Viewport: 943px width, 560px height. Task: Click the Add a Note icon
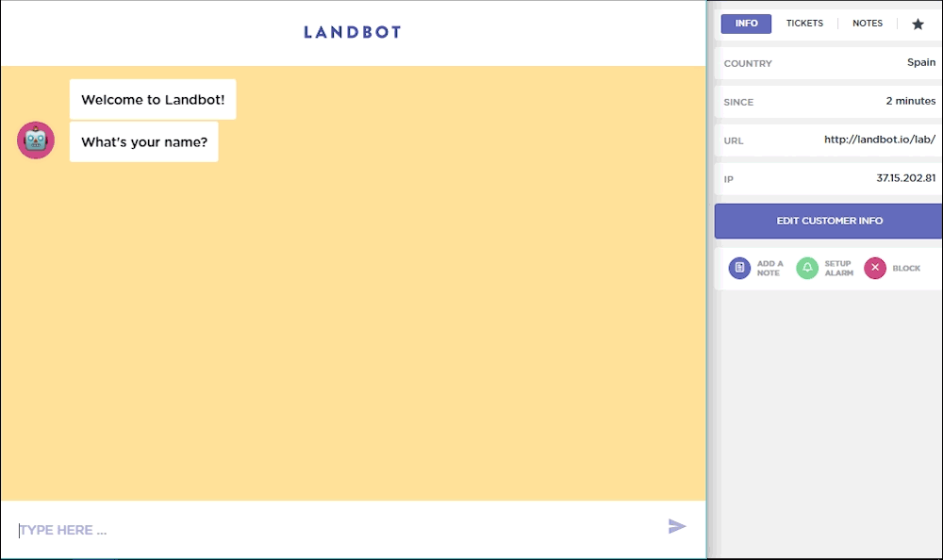(739, 268)
